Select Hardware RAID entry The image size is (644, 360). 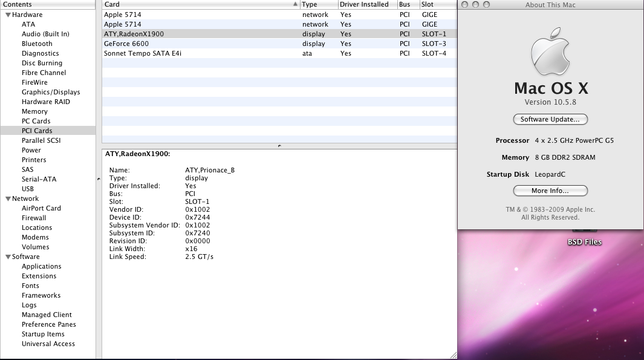coord(45,102)
